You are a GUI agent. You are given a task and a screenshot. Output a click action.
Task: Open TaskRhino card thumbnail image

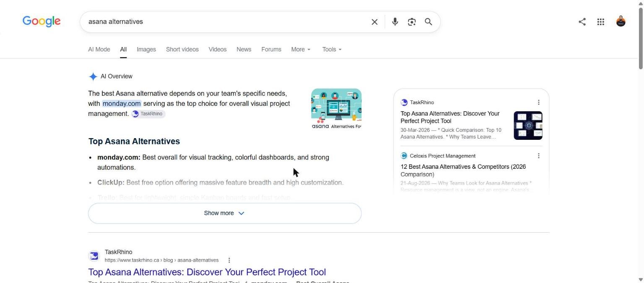[528, 126]
